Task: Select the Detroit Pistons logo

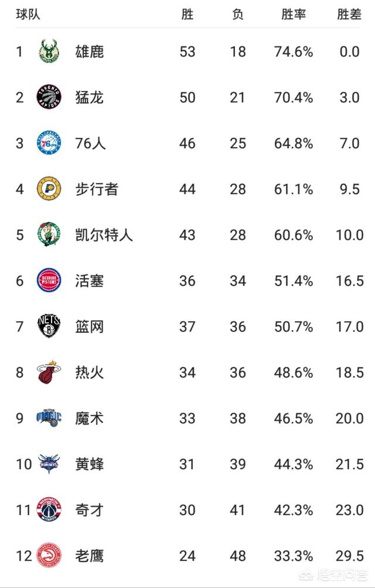Action: click(49, 280)
